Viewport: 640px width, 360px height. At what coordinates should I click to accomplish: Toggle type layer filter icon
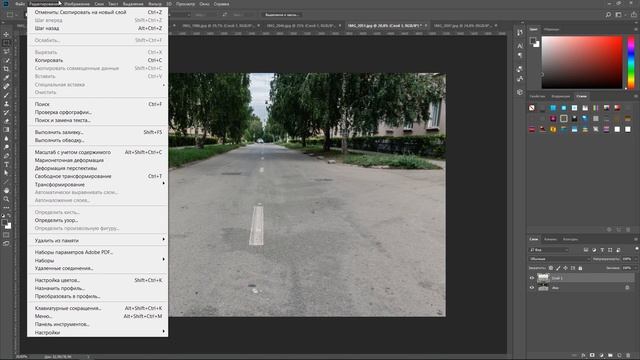point(602,250)
